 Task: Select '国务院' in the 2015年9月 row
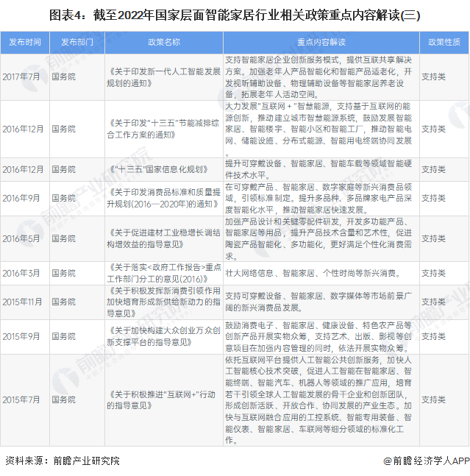(x=63, y=336)
